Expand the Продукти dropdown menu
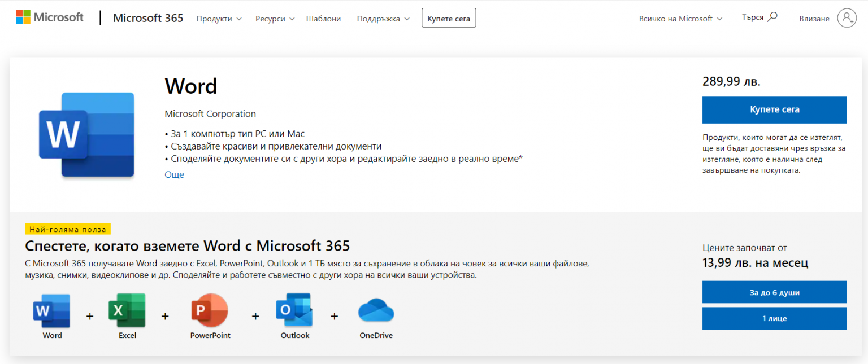 pyautogui.click(x=219, y=19)
